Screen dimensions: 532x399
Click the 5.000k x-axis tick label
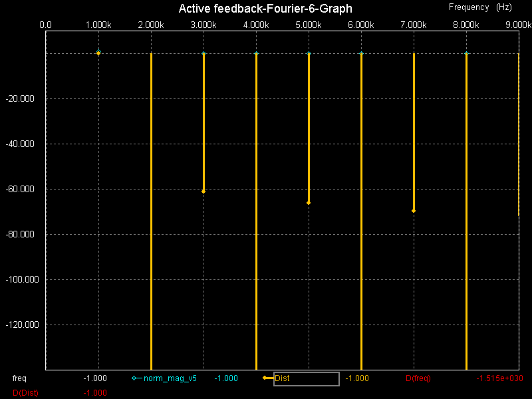(x=309, y=25)
